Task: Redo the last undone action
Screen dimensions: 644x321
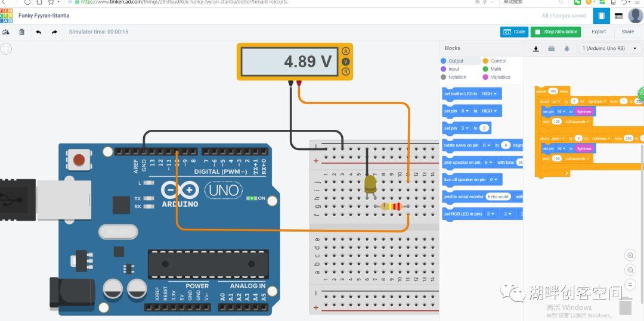Action: point(54,32)
